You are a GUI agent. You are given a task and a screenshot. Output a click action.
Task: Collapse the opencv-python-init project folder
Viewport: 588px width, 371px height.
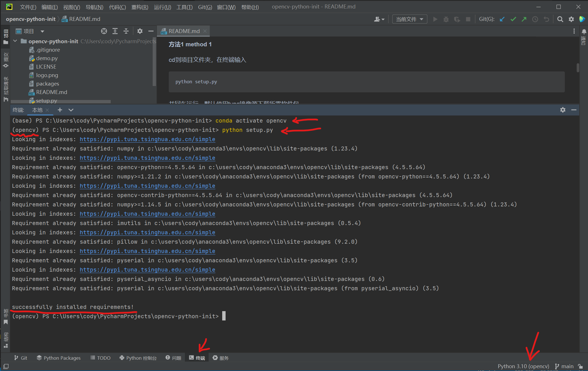(15, 41)
